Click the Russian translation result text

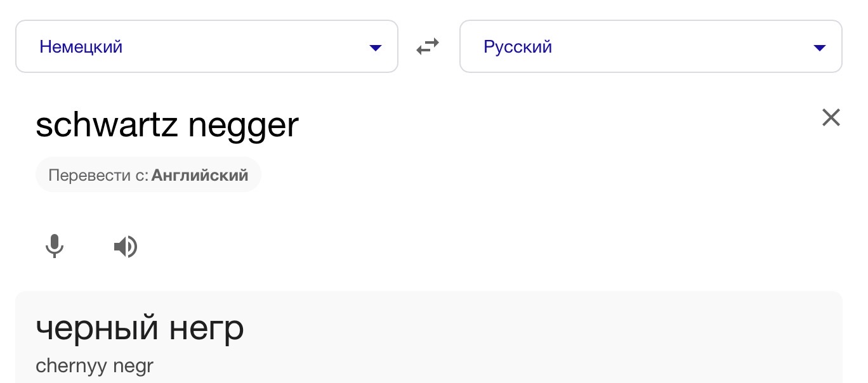point(140,328)
